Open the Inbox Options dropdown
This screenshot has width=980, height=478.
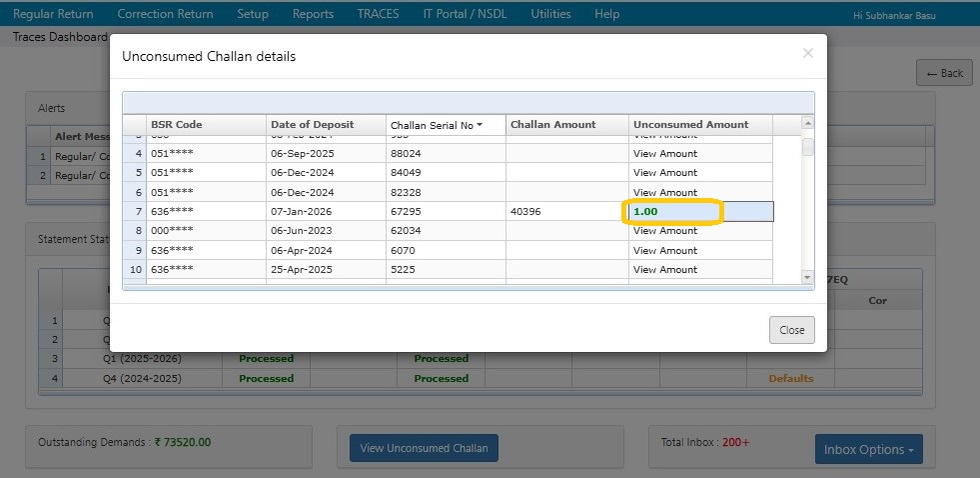pos(868,449)
